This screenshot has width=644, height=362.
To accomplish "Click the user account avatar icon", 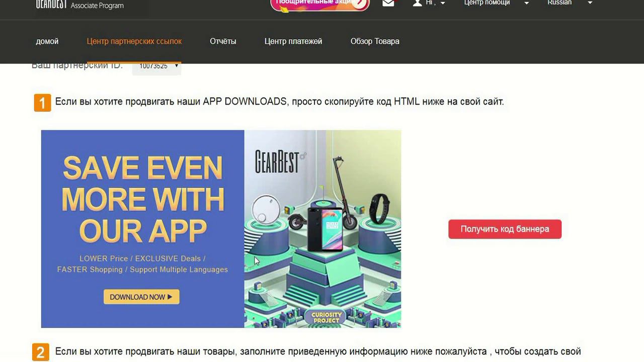I will pyautogui.click(x=417, y=3).
